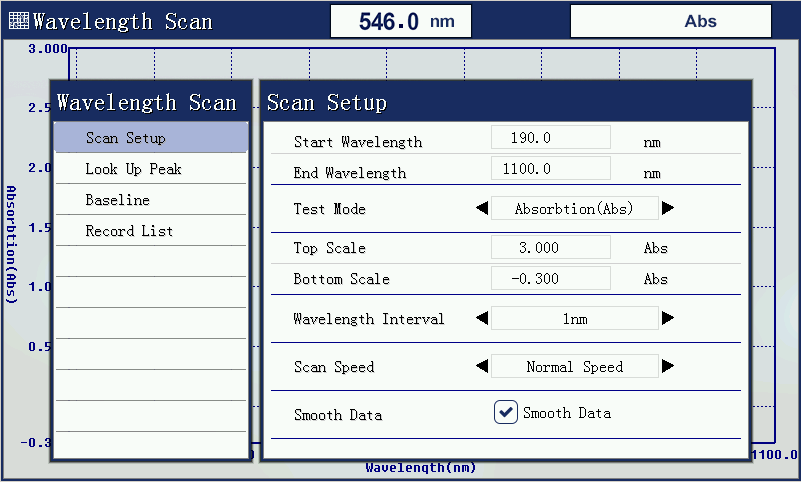The image size is (801, 482).
Task: Toggle the Smooth Data checkbox
Action: 506,413
